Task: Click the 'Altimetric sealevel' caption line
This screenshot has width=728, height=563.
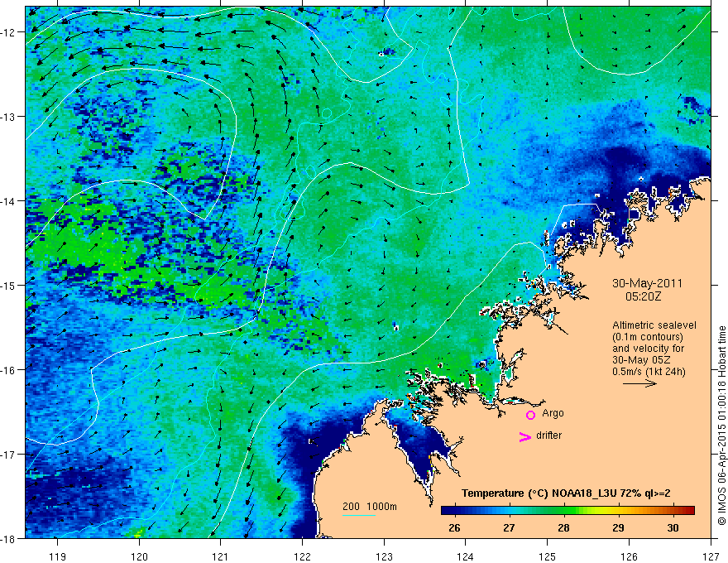Action: (x=654, y=325)
